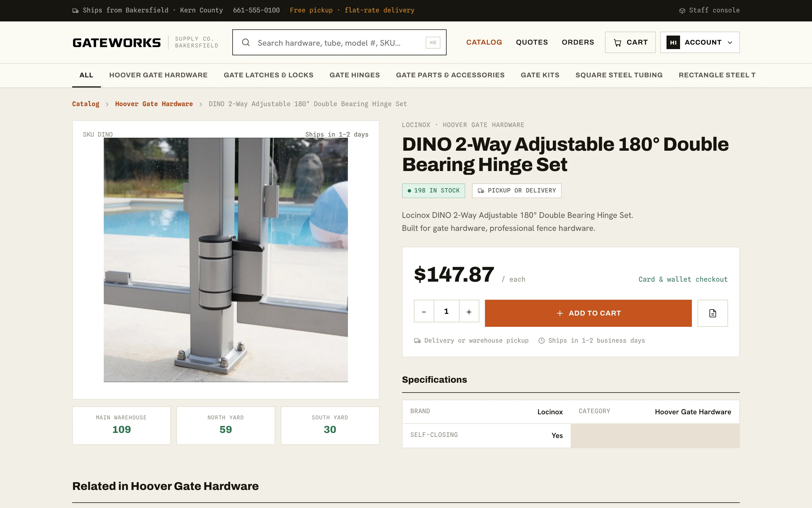Click the clock icon near ships time
Viewport: 812px width, 508px height.
(x=541, y=341)
